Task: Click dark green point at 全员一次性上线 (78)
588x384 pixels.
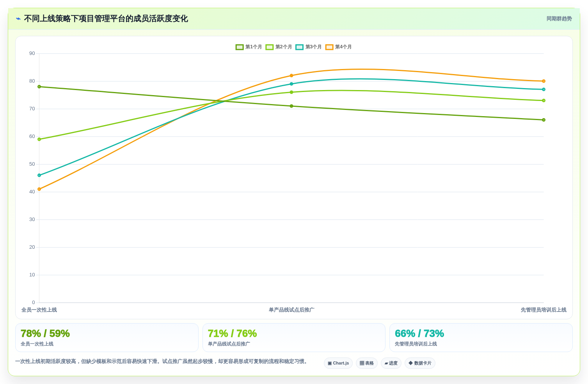Action: tap(39, 87)
